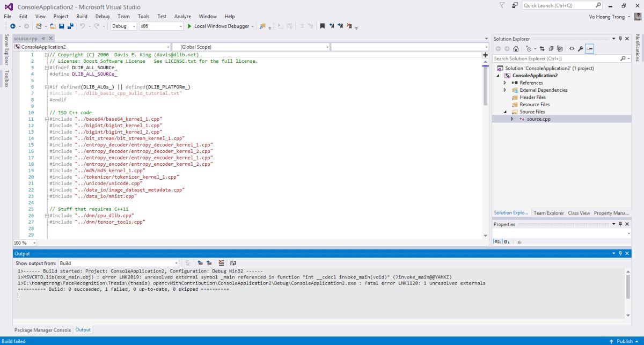Collapse the ConsoleApplication2 project node
The height and width of the screenshot is (345, 644).
[498, 76]
